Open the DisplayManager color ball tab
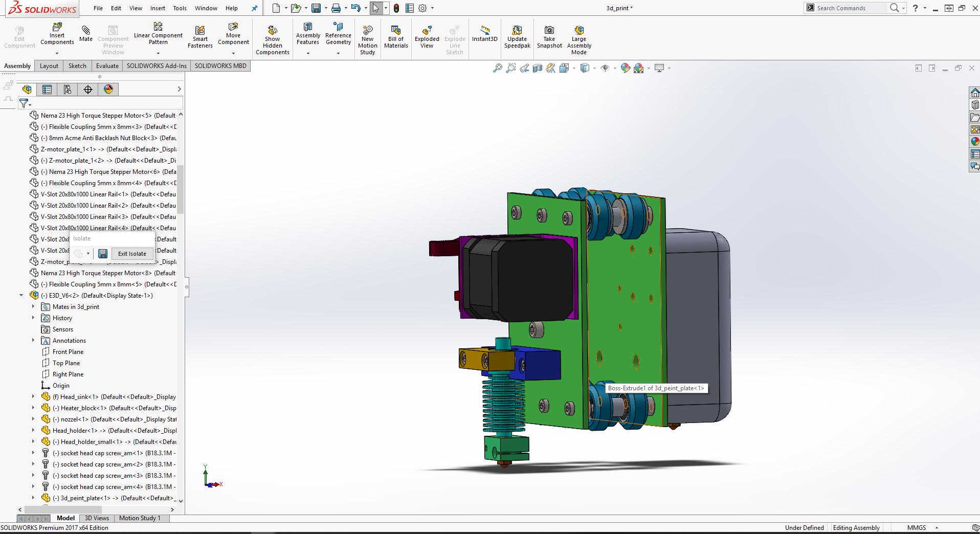Screen dimensions: 980x534 [x=108, y=90]
